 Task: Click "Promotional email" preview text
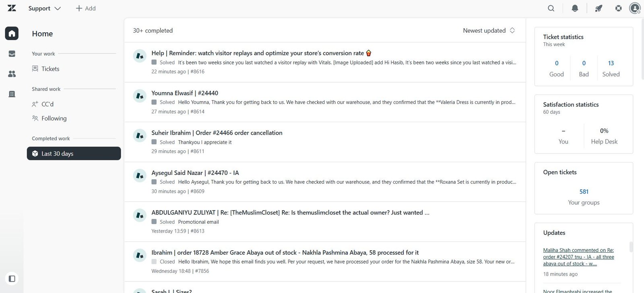198,222
